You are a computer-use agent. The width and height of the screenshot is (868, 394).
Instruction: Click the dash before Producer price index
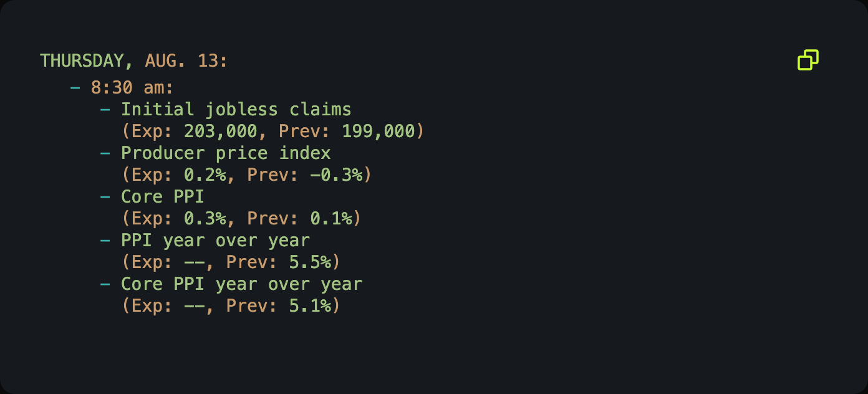[105, 153]
